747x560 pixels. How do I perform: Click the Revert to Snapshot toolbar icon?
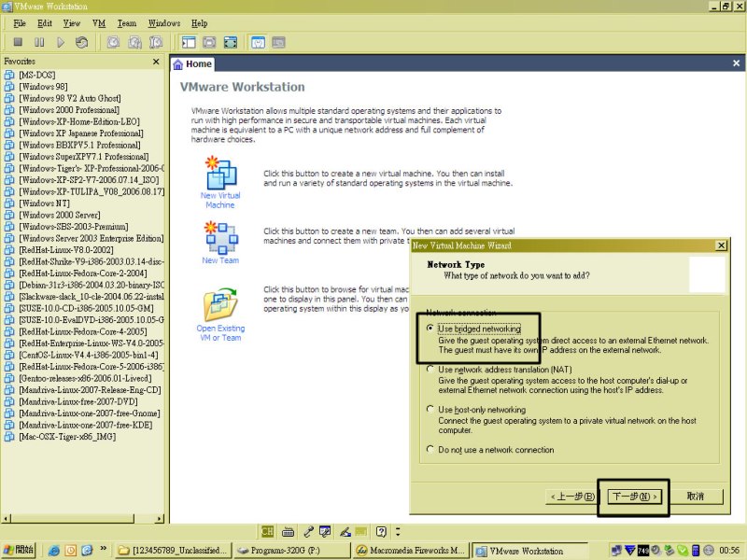[134, 42]
